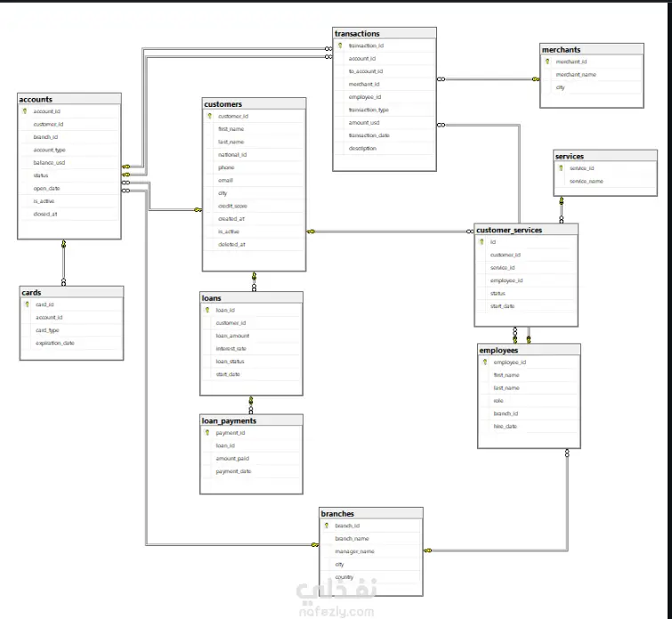Select the branches table title bar
672x619 pixels.
(371, 514)
